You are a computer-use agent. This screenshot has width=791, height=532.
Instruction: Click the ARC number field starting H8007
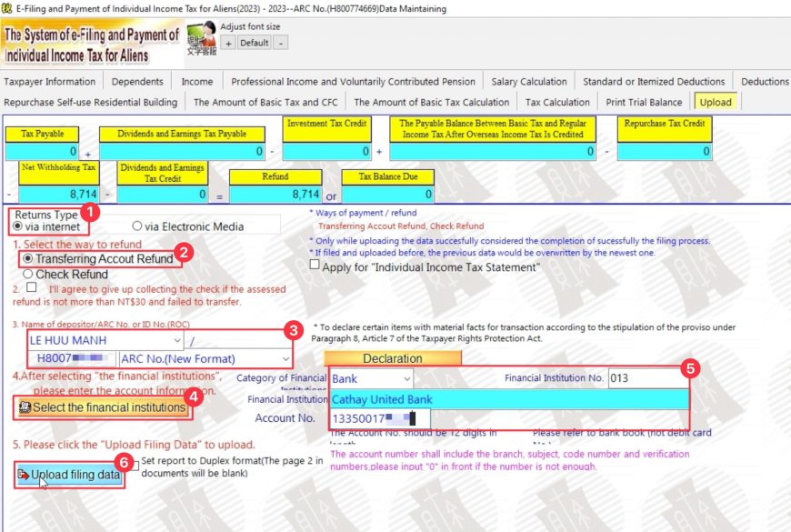[x=73, y=359]
